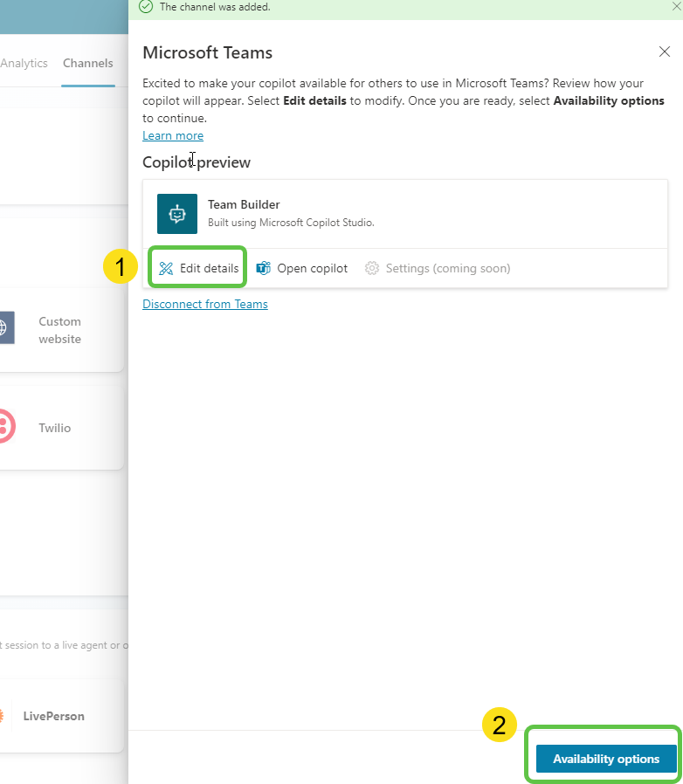Click the Settings gear icon marked coming soon
The width and height of the screenshot is (683, 784).
(370, 268)
